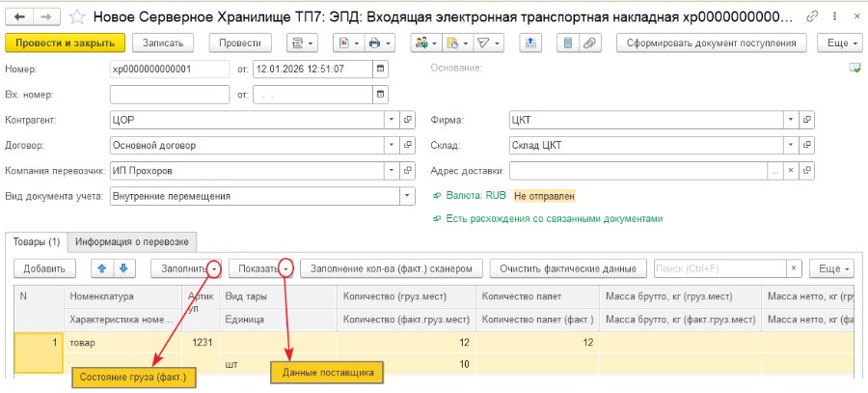Open the ИП Прохоров carrier card icon

tap(407, 170)
